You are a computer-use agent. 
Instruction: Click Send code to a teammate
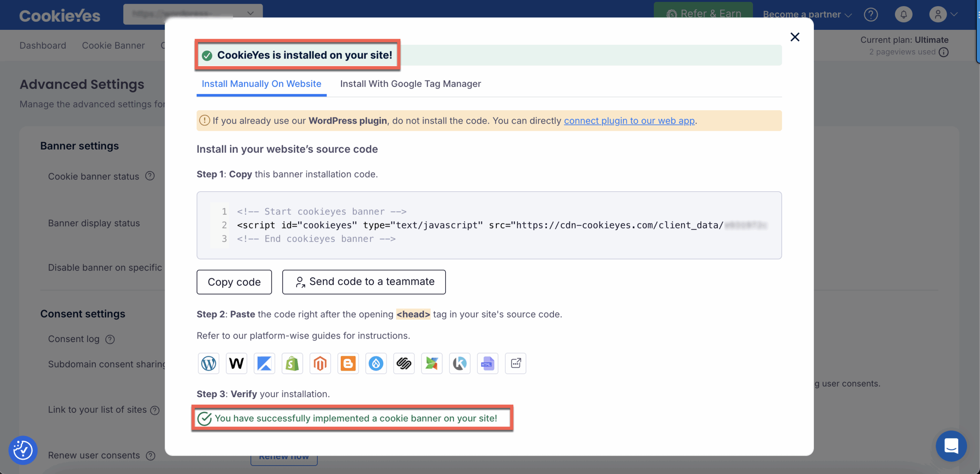click(x=364, y=282)
